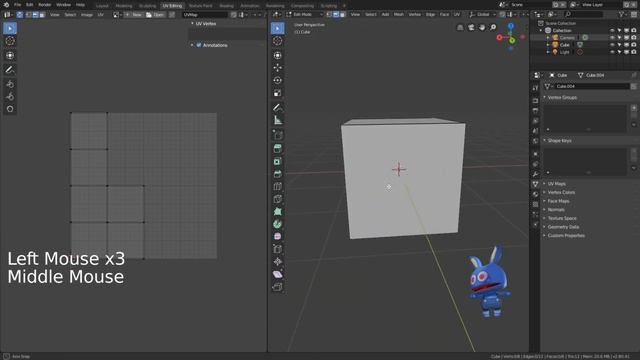Image resolution: width=640 pixels, height=360 pixels.
Task: Select the Move tool in 3D viewport
Action: tap(278, 67)
